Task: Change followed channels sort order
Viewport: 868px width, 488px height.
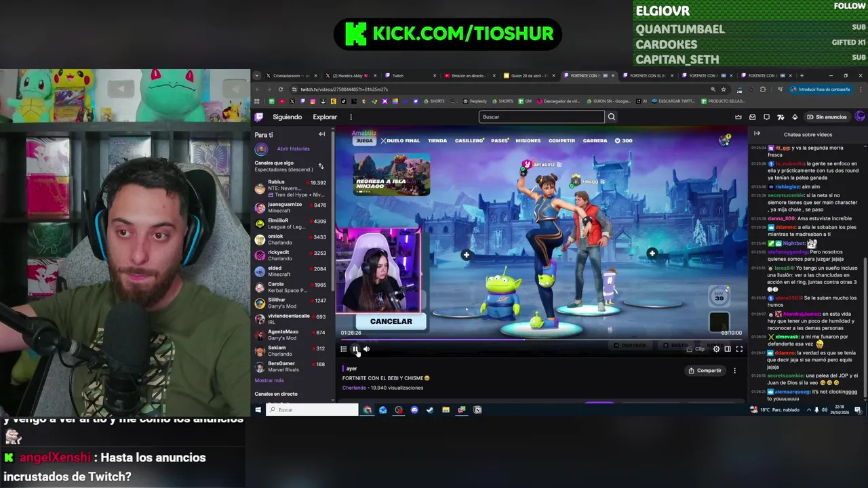Action: [321, 166]
